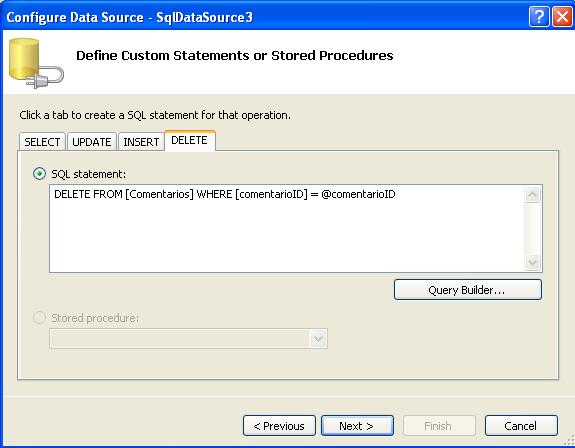
Task: Open the Query Builder
Action: [x=468, y=290]
